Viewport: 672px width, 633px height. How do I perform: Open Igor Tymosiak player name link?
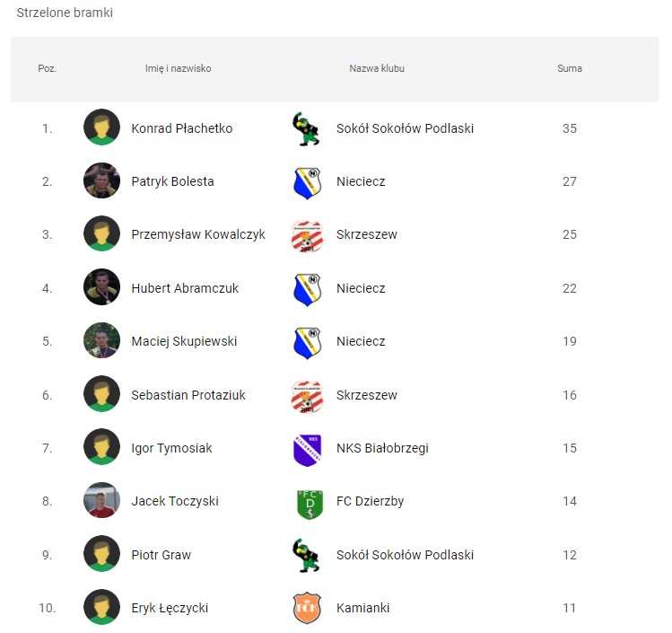[171, 448]
